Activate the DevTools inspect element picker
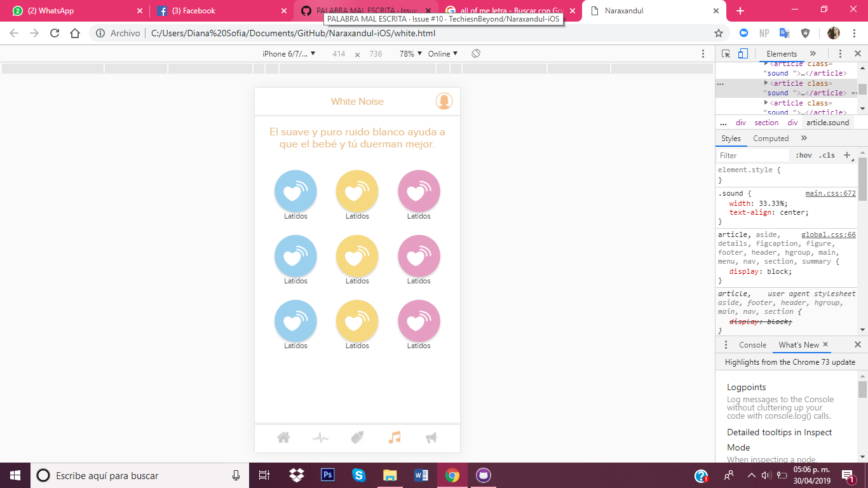Image resolution: width=868 pixels, height=488 pixels. [x=726, y=54]
